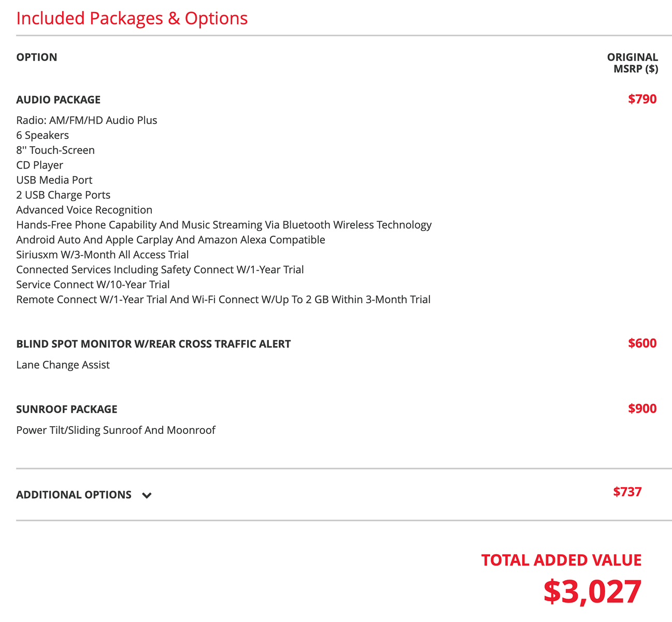Click Advanced Voice Recognition feature line

[84, 210]
